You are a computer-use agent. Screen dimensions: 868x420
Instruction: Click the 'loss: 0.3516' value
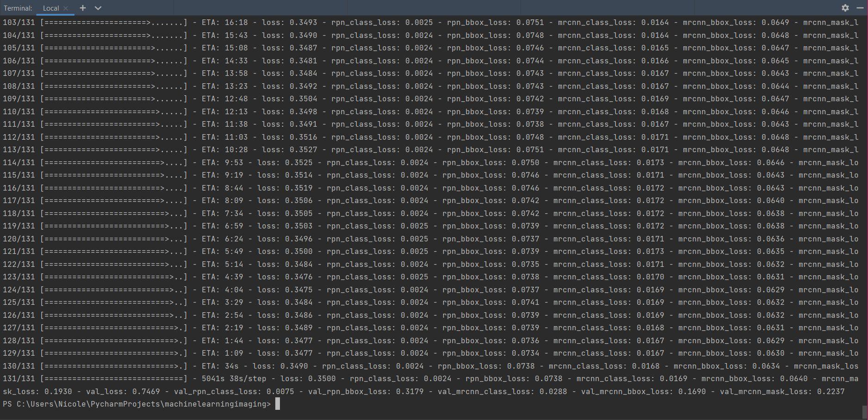pos(290,137)
